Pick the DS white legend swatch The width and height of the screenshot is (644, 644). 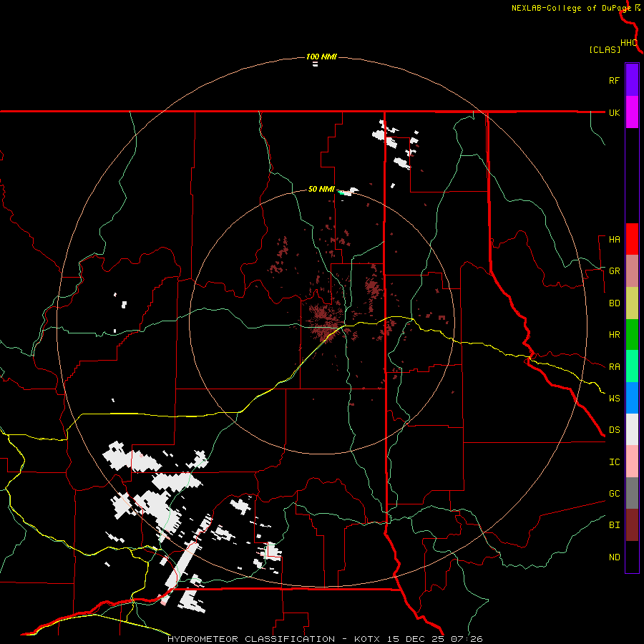tap(632, 429)
